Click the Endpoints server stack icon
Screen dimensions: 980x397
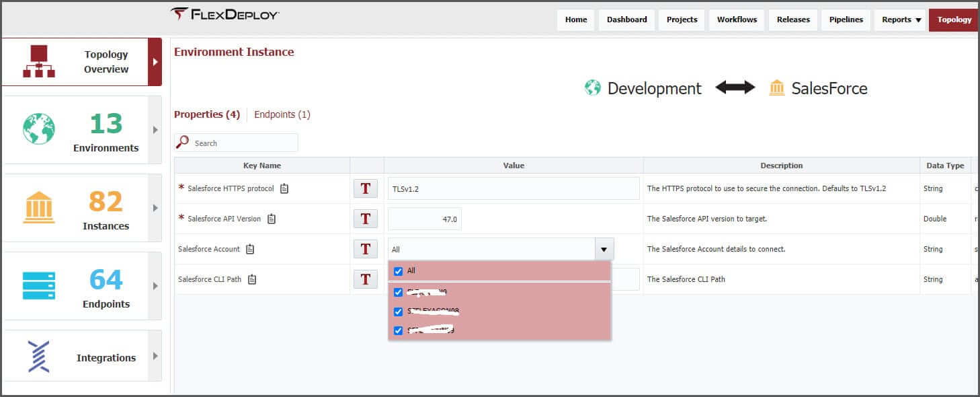39,285
